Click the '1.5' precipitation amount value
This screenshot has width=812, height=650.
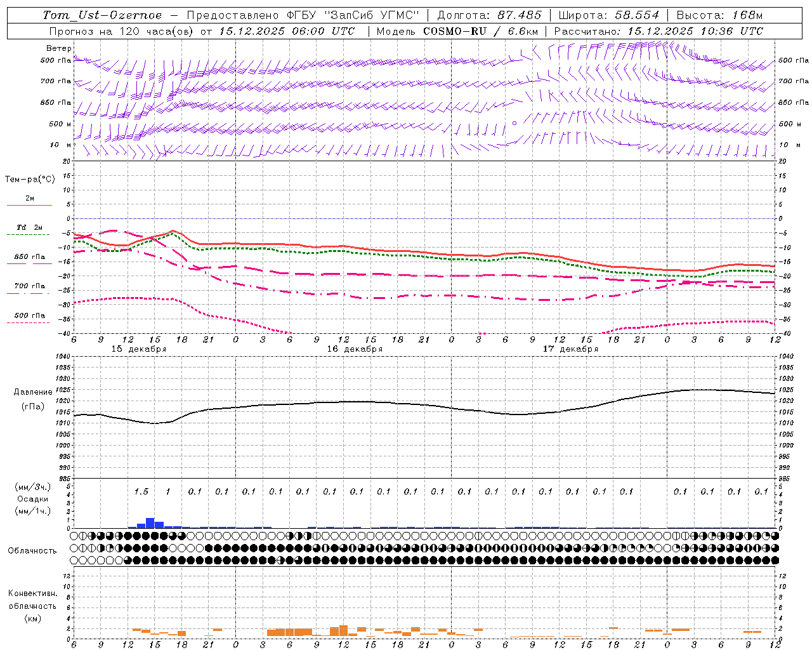pyautogui.click(x=141, y=491)
